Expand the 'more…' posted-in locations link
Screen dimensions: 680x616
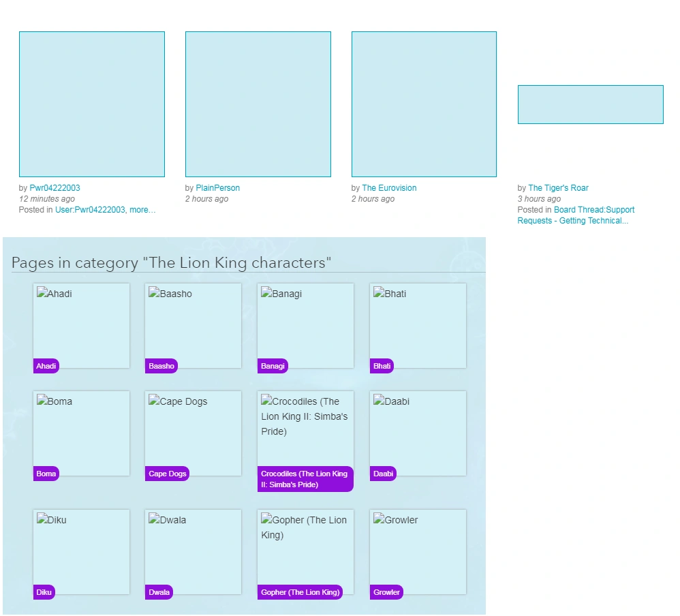tap(142, 210)
